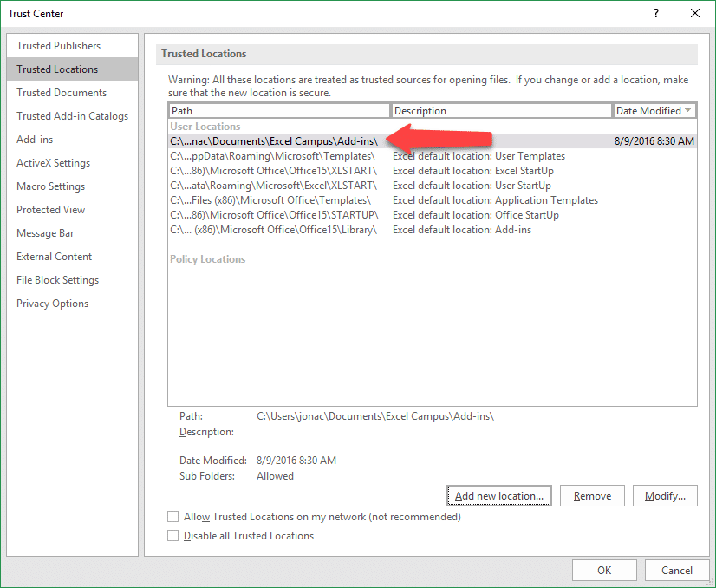Select the Excel Campus Add-ins location row
Viewport: 716px width, 588px height.
(274, 141)
